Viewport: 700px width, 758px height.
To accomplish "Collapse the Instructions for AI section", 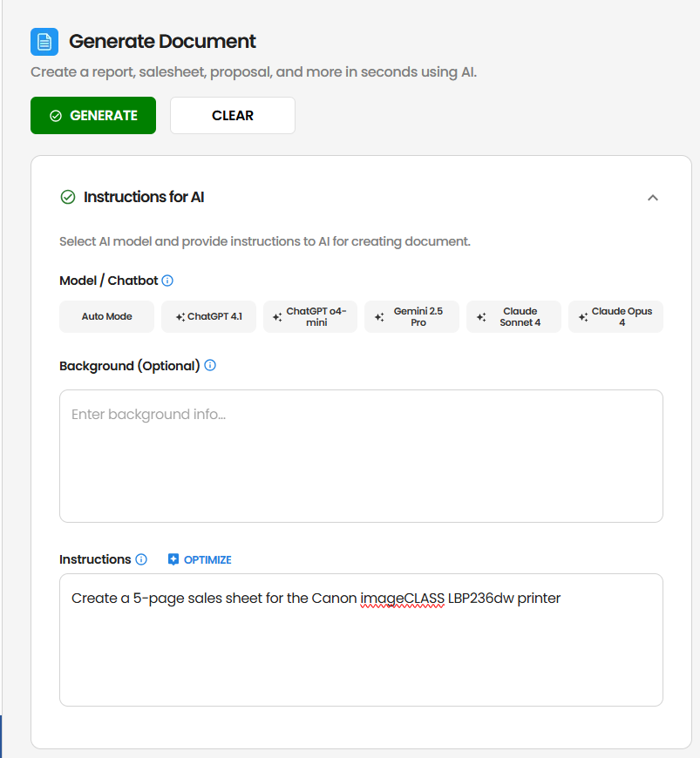I will click(653, 198).
